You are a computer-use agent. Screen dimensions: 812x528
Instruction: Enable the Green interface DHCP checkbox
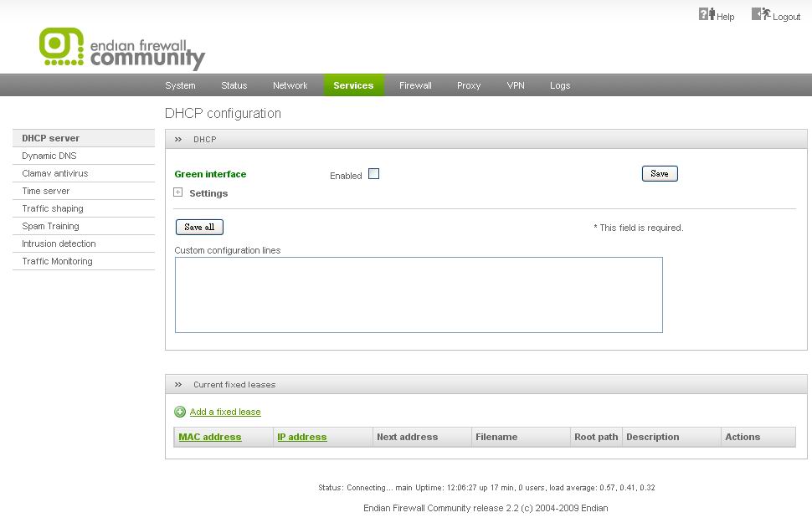point(373,174)
